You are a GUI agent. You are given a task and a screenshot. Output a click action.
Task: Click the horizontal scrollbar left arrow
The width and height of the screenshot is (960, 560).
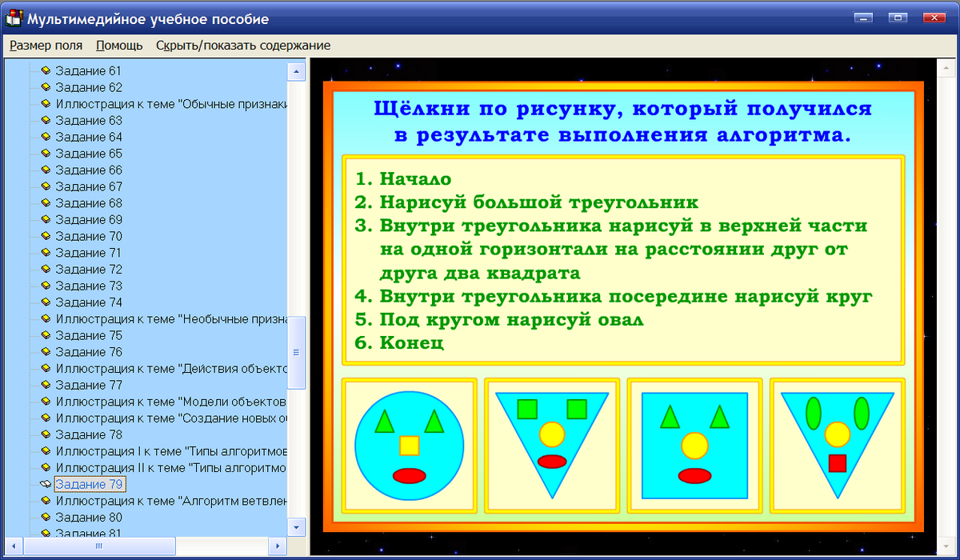(x=15, y=546)
